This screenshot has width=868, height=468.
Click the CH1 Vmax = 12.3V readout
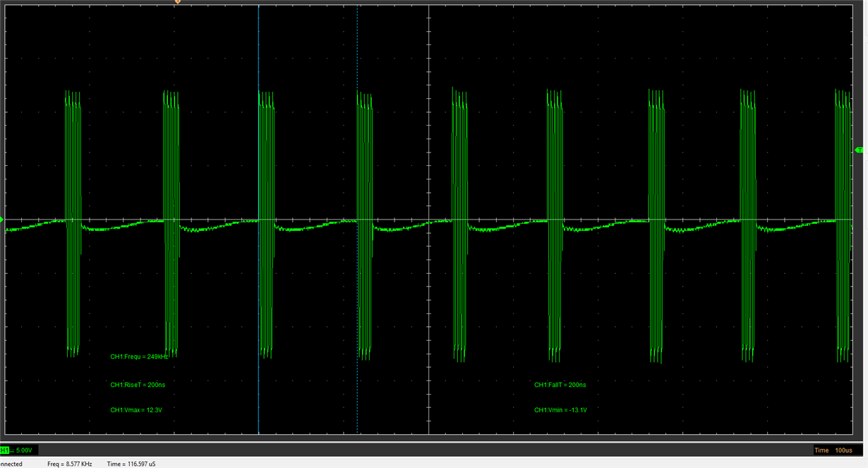tap(136, 410)
